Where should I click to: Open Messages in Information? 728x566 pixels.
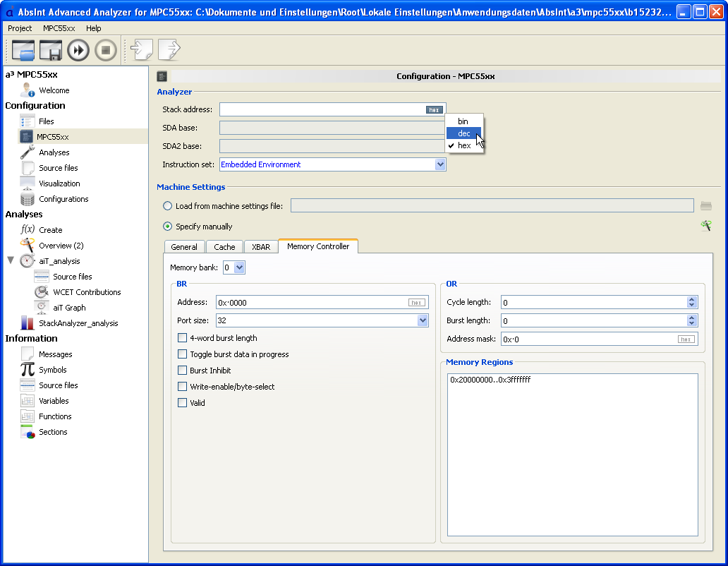coord(55,354)
